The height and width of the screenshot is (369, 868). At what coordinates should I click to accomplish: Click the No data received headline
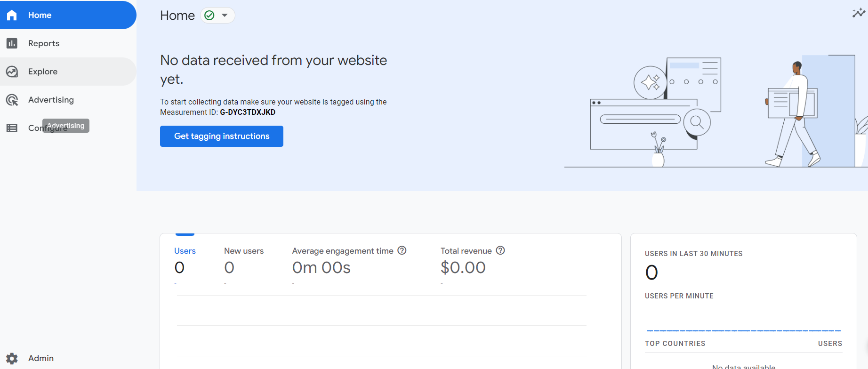273,70
